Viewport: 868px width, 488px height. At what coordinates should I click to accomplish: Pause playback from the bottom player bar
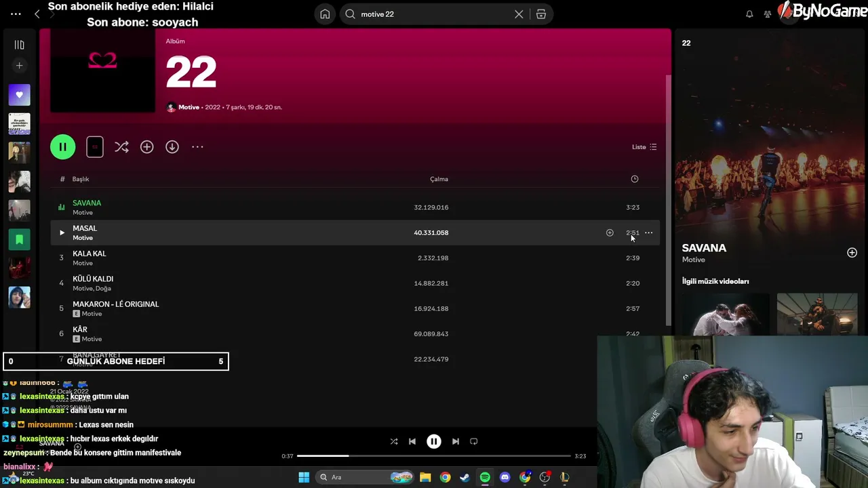tap(434, 441)
